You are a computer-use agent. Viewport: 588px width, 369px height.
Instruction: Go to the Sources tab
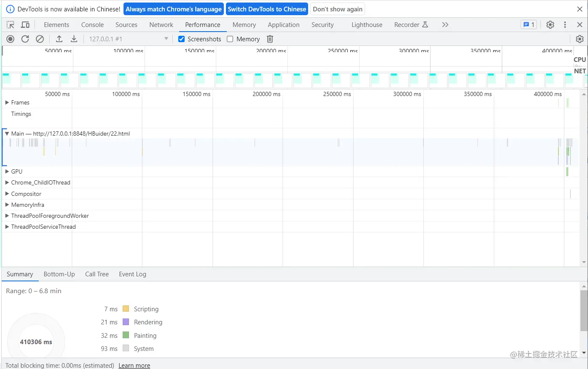(x=126, y=25)
